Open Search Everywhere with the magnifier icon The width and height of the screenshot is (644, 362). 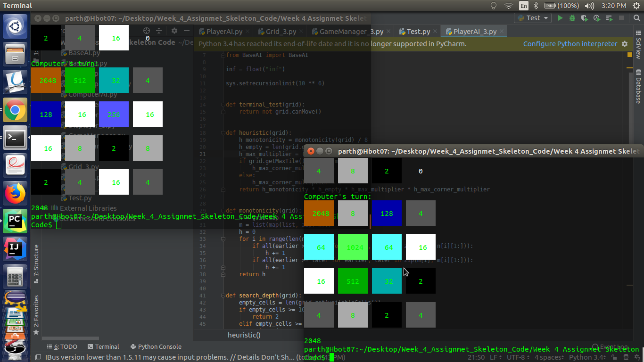tap(636, 18)
